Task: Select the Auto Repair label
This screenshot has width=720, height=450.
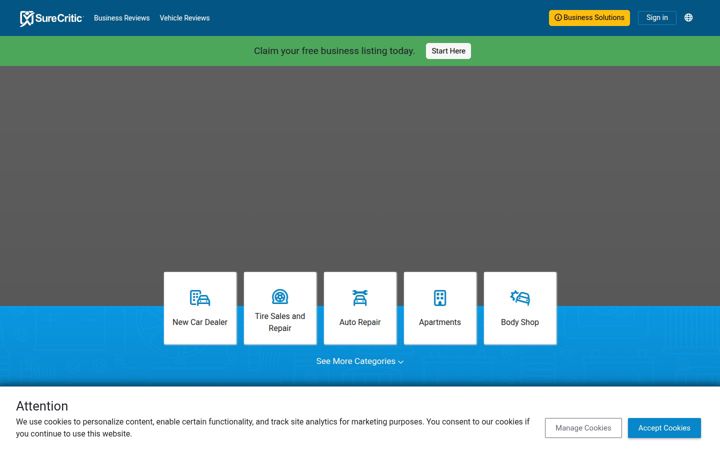Action: click(360, 322)
